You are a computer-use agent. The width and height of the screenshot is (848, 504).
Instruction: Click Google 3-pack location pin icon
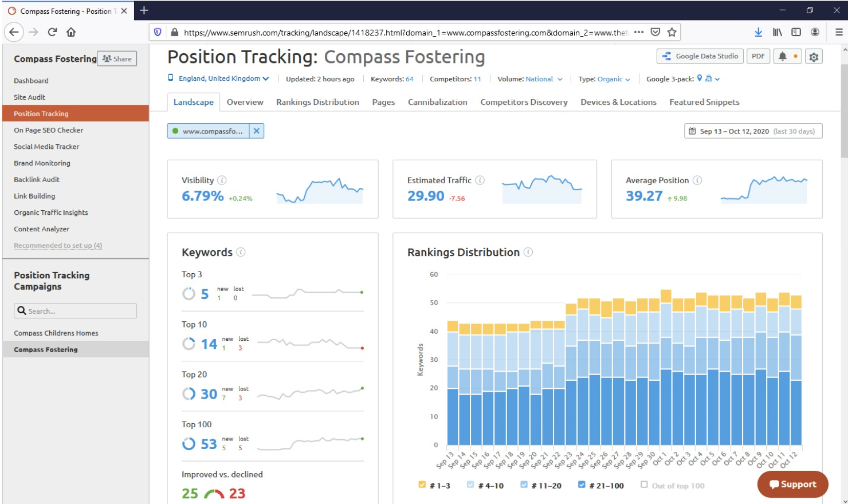pyautogui.click(x=699, y=78)
